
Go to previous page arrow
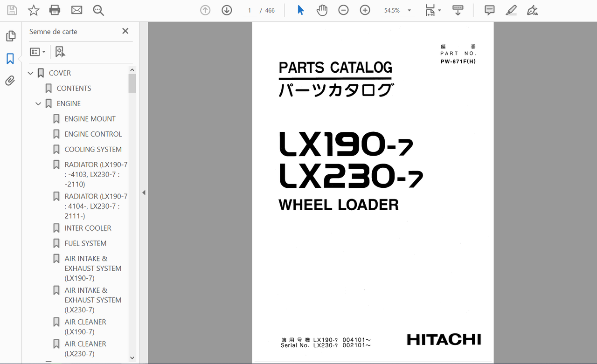[205, 10]
